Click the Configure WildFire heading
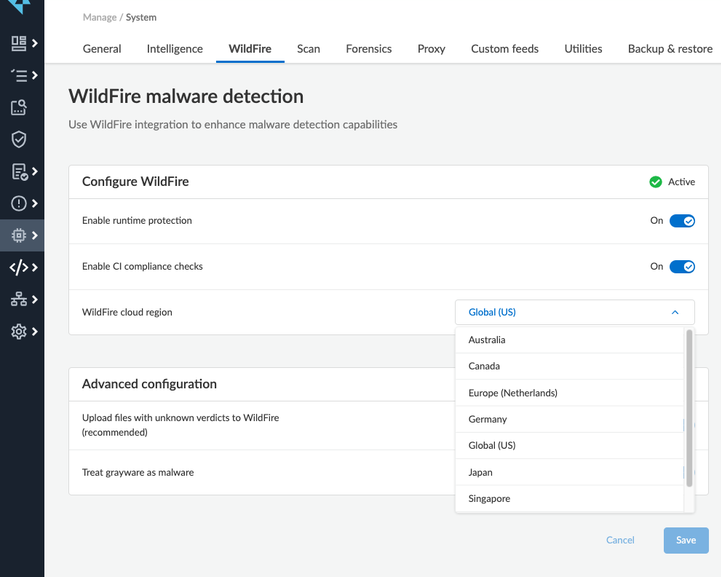The image size is (721, 577). point(136,182)
